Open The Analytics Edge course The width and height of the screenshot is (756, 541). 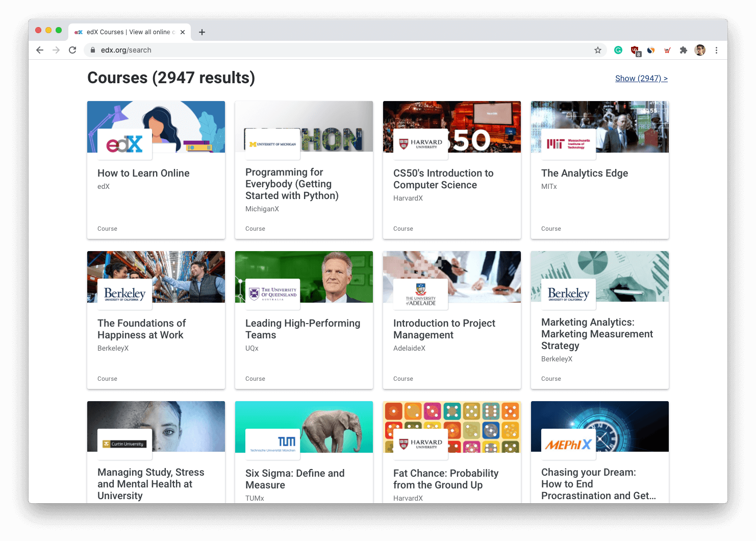[x=585, y=173]
